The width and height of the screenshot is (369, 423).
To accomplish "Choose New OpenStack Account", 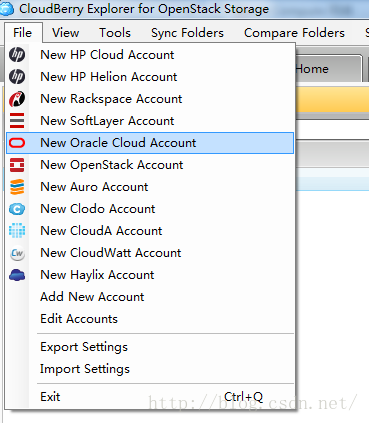I will pyautogui.click(x=150, y=165).
